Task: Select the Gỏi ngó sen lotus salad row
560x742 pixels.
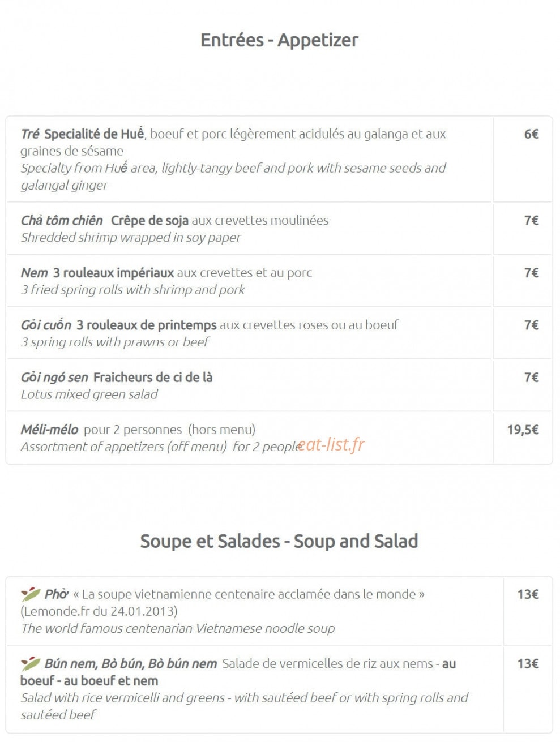Action: (250, 385)
